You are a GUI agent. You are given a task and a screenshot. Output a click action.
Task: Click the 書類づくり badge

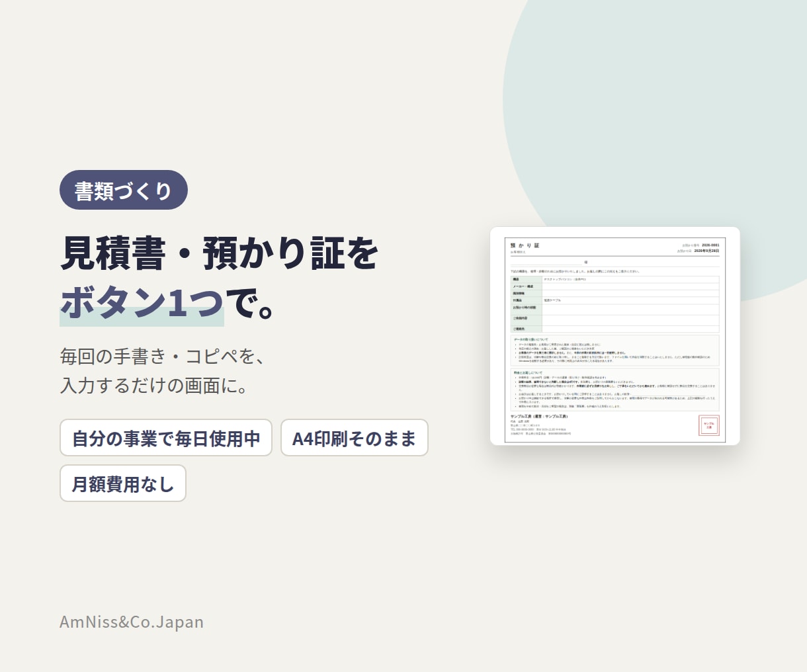(124, 190)
